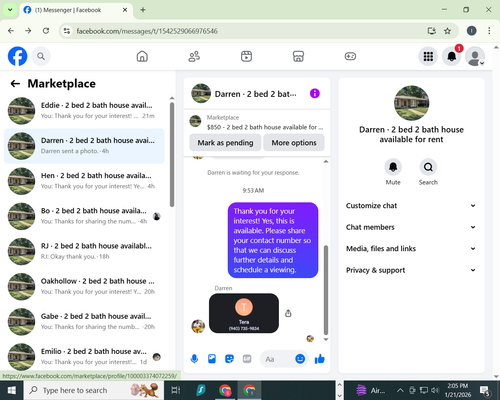Open the Gaming controller icon
The image size is (500, 400).
point(350,56)
